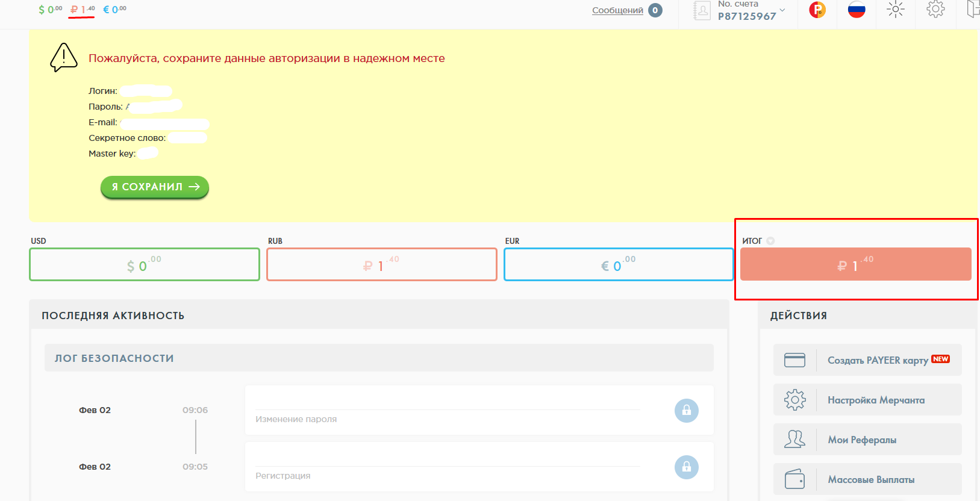
Task: Open Сообщений link in header
Action: (x=617, y=10)
